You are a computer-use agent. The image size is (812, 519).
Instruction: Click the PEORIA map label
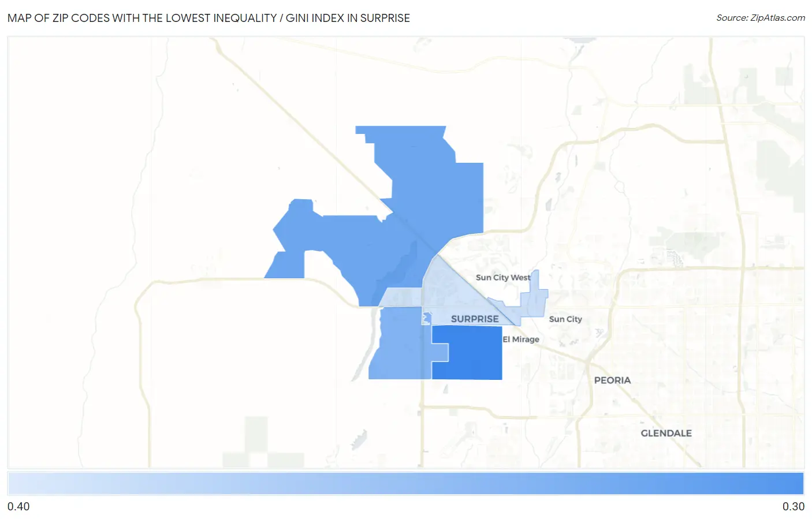(612, 380)
